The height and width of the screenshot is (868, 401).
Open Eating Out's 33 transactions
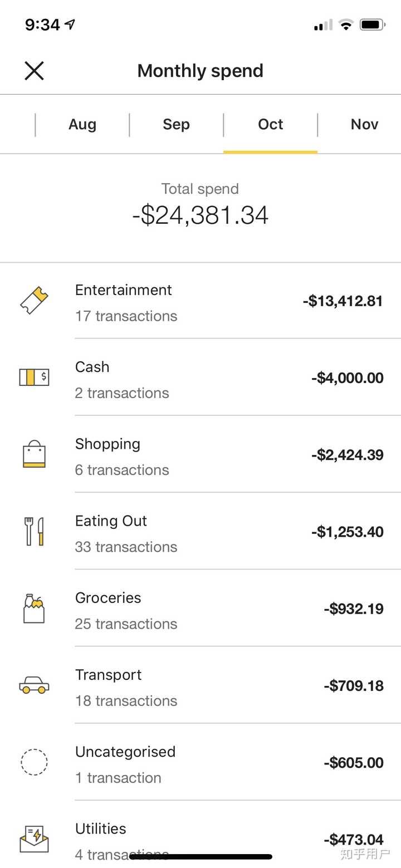pyautogui.click(x=126, y=547)
